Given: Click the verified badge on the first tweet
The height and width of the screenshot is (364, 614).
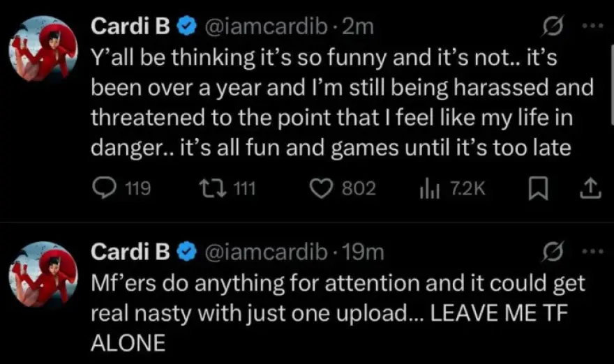Looking at the screenshot, I should tap(186, 27).
